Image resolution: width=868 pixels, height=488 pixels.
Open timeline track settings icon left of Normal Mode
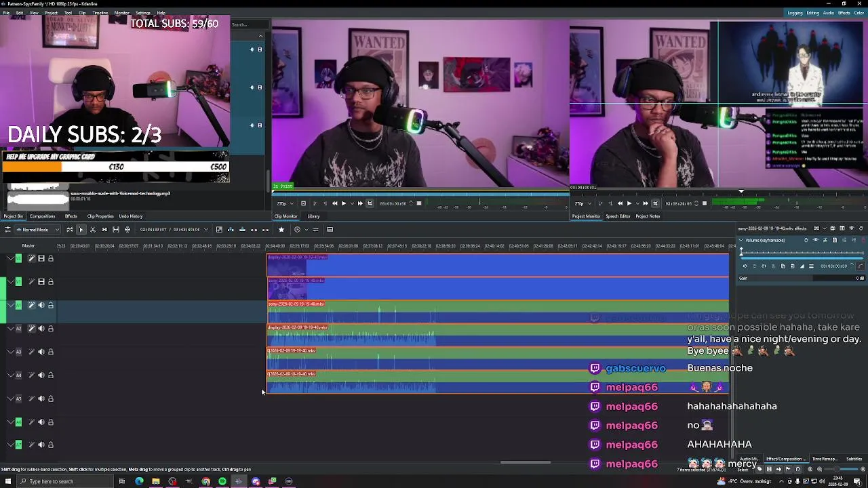7,229
